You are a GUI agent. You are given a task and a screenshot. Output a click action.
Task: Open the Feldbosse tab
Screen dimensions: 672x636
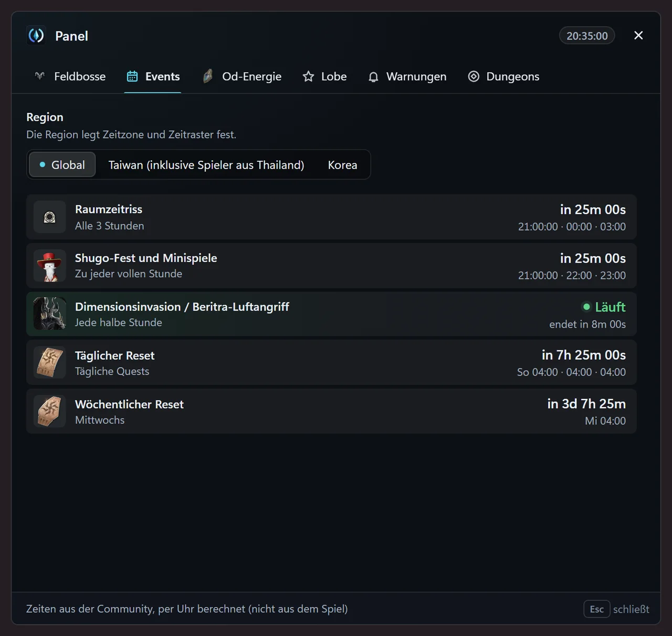[70, 77]
